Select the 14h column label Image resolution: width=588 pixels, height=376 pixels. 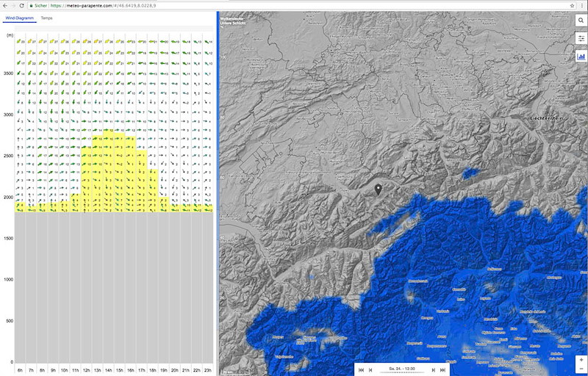108,370
